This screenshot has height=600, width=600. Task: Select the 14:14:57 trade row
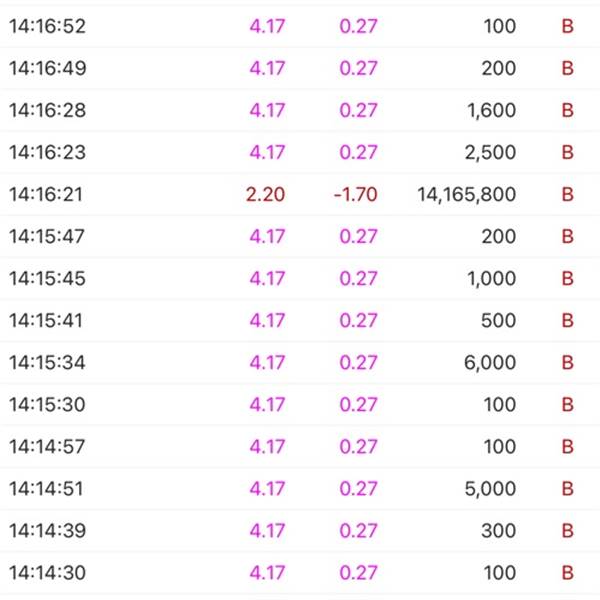300,447
